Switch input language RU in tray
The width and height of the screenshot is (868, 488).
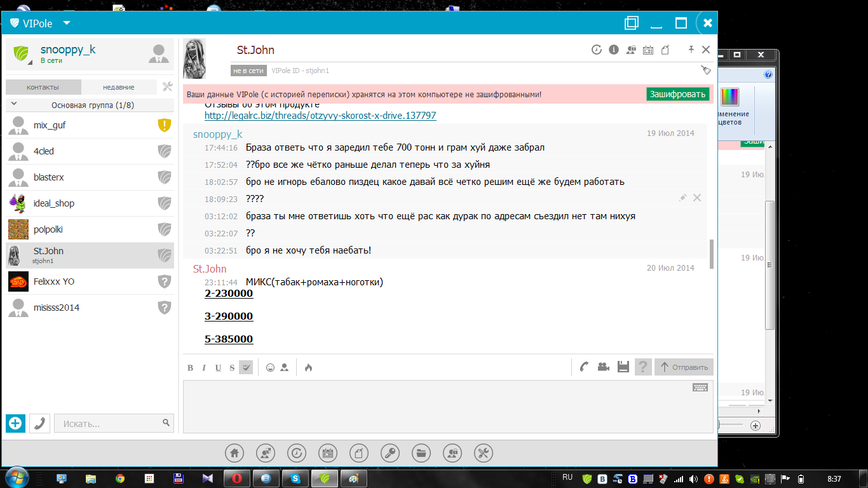(x=567, y=477)
